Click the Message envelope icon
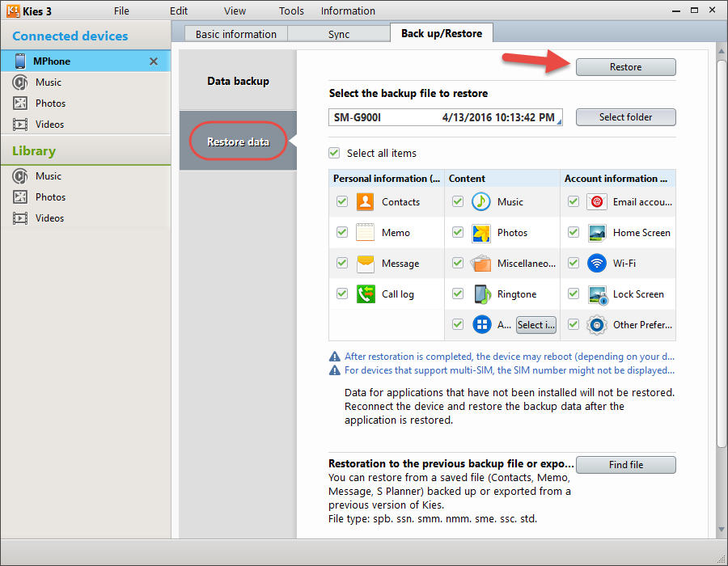This screenshot has height=566, width=728. [x=366, y=264]
